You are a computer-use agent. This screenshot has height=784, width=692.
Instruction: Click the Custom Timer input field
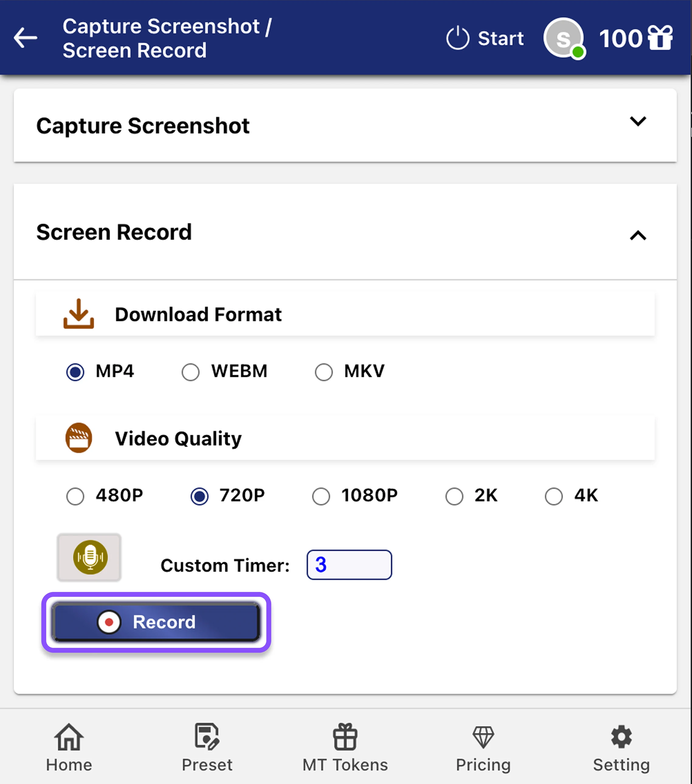[x=348, y=564]
